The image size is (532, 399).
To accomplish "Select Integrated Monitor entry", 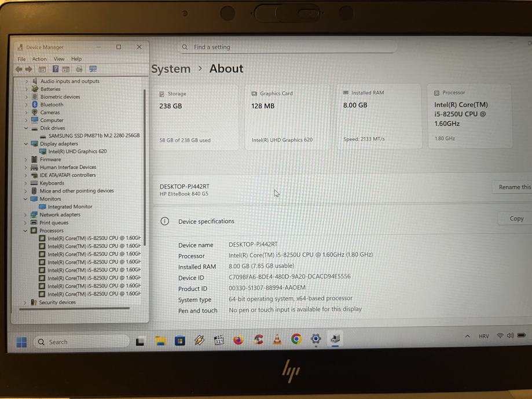I will (x=70, y=207).
